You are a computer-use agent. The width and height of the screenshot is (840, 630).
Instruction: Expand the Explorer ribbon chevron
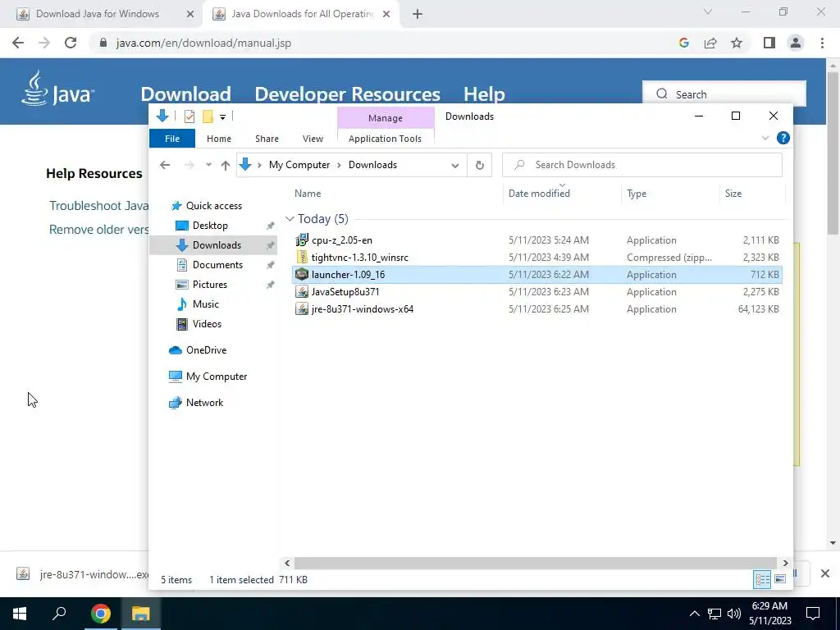click(765, 138)
